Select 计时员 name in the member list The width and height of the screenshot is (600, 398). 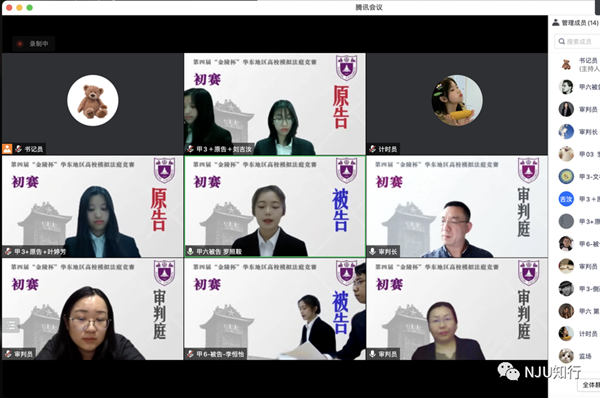tap(588, 334)
